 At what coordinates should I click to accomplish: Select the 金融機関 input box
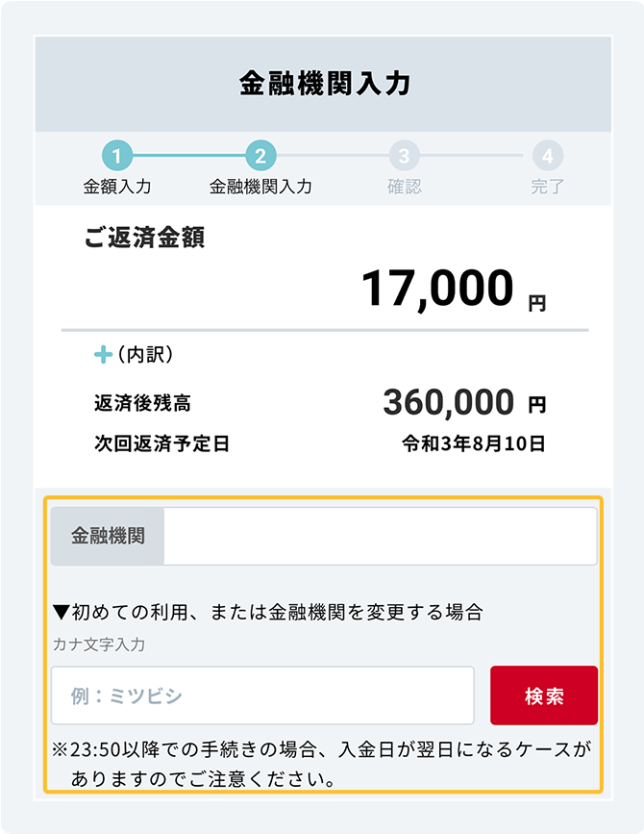pos(381,536)
